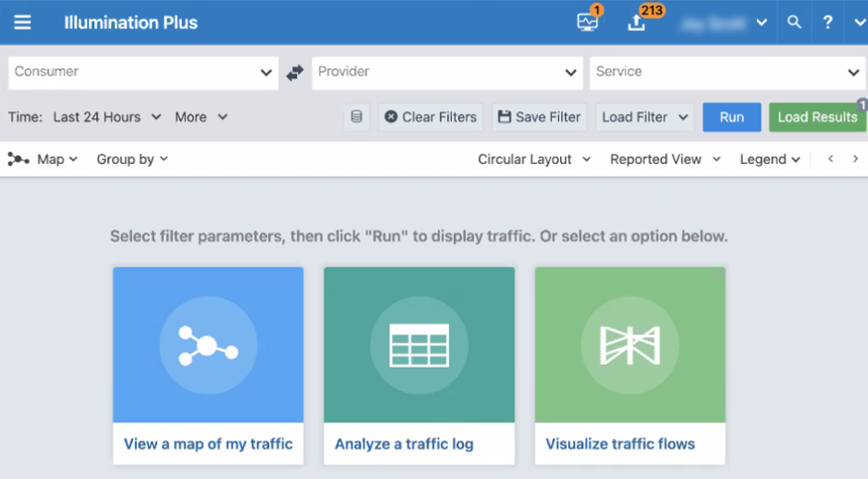
Task: Click the Clear Filters button
Action: tap(430, 117)
